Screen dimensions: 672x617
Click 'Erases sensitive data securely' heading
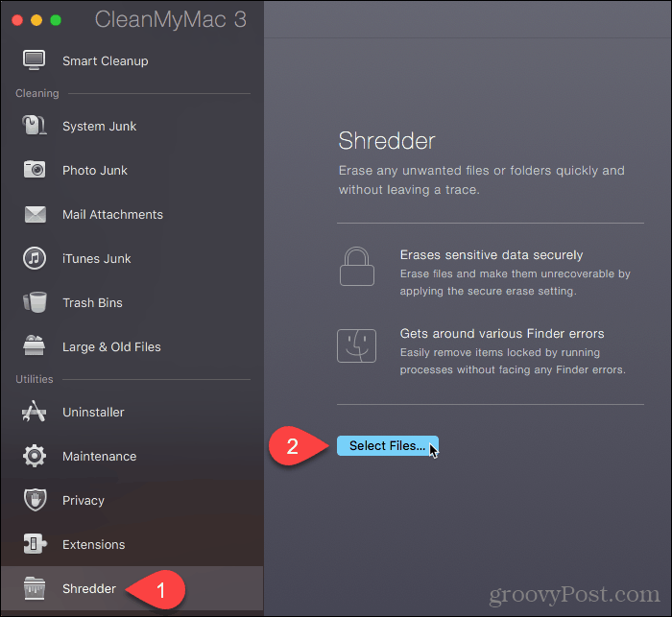click(x=492, y=254)
